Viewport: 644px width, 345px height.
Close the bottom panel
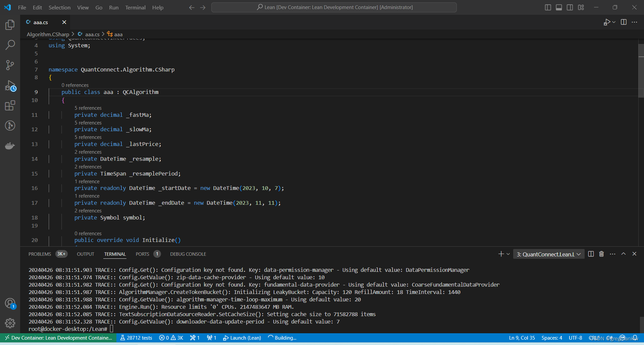tap(634, 254)
